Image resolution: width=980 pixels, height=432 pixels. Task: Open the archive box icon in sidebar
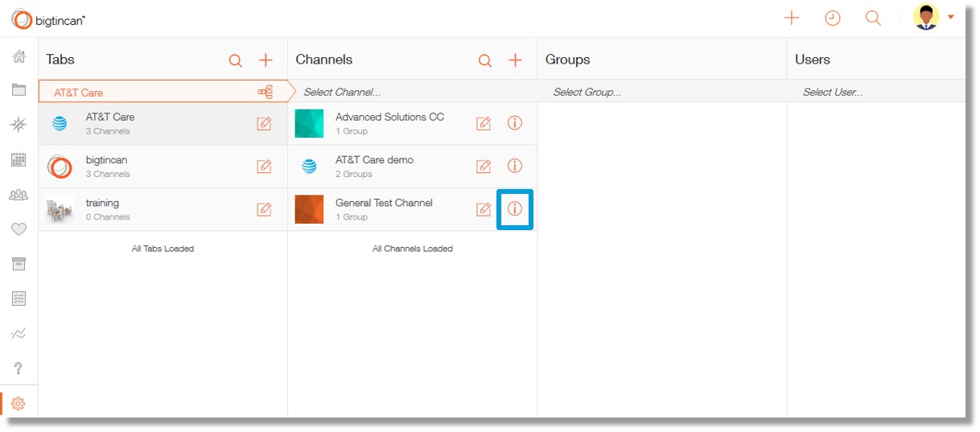pos(19,264)
